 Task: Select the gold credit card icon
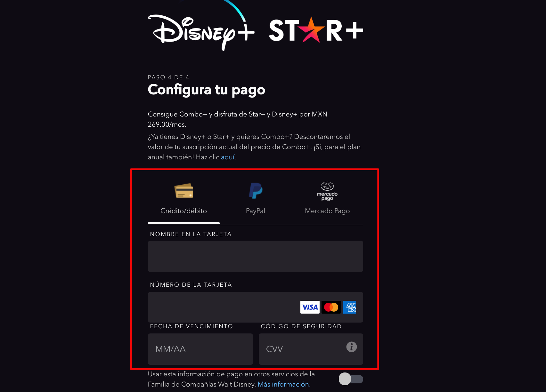[184, 191]
